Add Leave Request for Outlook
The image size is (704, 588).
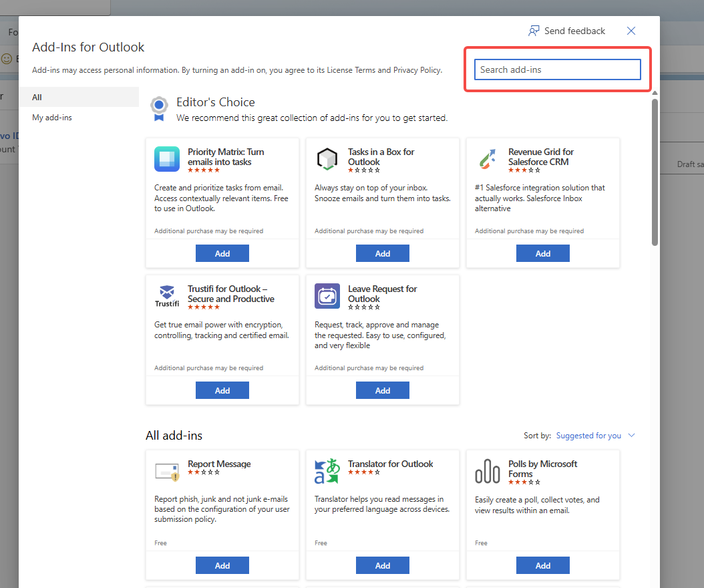pyautogui.click(x=383, y=390)
